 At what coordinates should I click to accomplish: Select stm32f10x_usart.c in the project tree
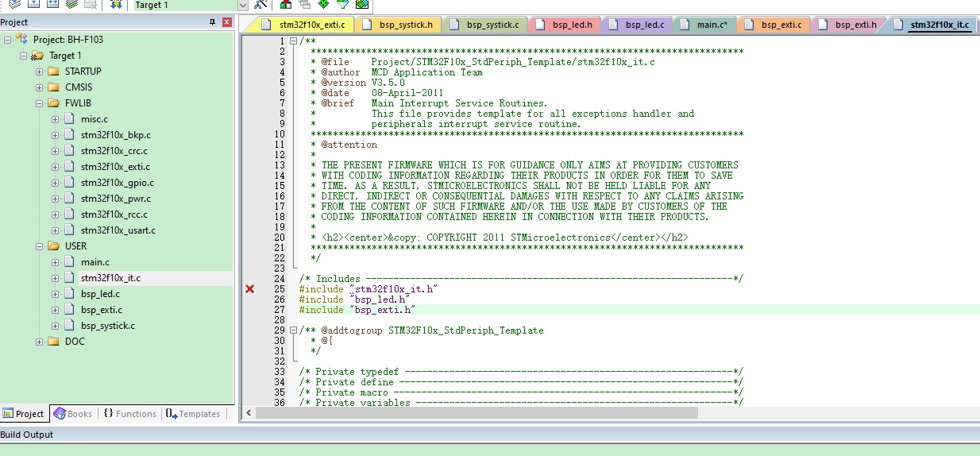(x=118, y=230)
